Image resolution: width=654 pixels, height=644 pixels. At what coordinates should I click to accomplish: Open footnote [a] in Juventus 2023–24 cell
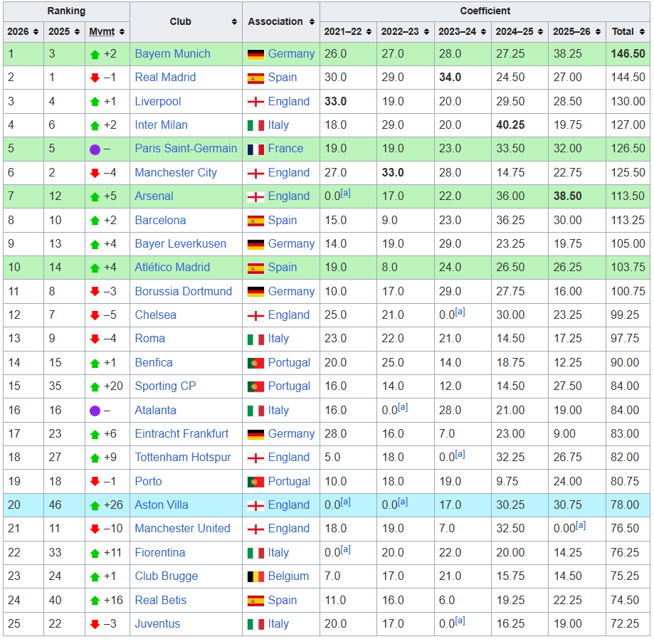(460, 621)
